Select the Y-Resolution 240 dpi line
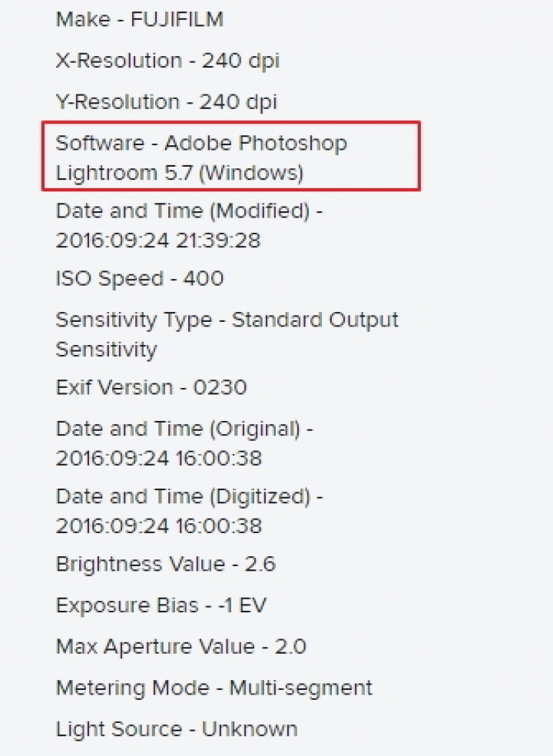The height and width of the screenshot is (756, 553). pyautogui.click(x=167, y=102)
